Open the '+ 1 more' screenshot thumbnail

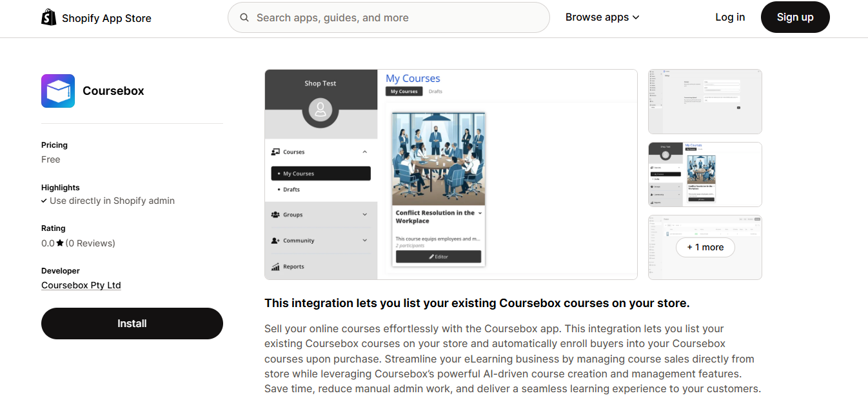pyautogui.click(x=705, y=247)
